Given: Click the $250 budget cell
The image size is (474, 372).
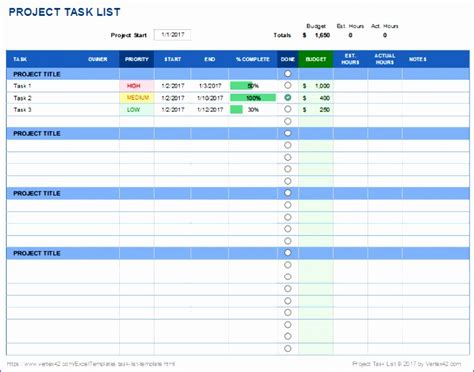Looking at the screenshot, I should point(316,110).
